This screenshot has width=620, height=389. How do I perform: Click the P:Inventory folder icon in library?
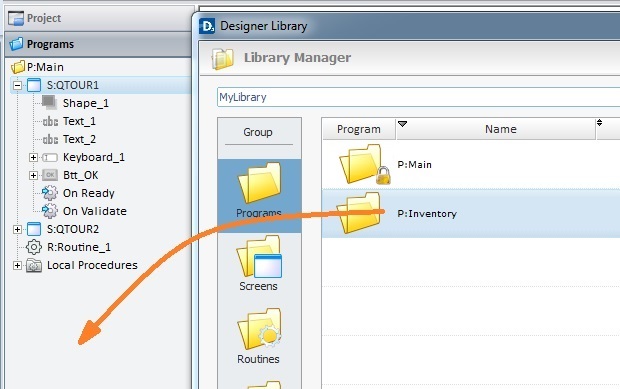[359, 213]
